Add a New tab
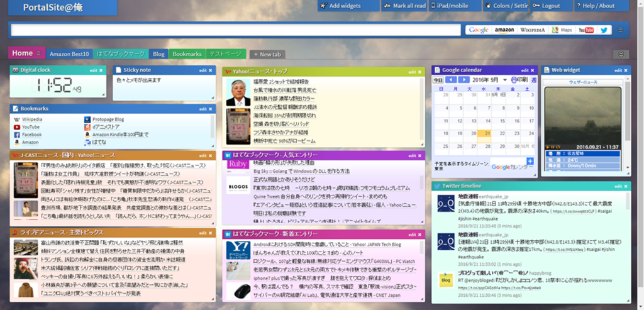The height and width of the screenshot is (310, 644). point(267,54)
